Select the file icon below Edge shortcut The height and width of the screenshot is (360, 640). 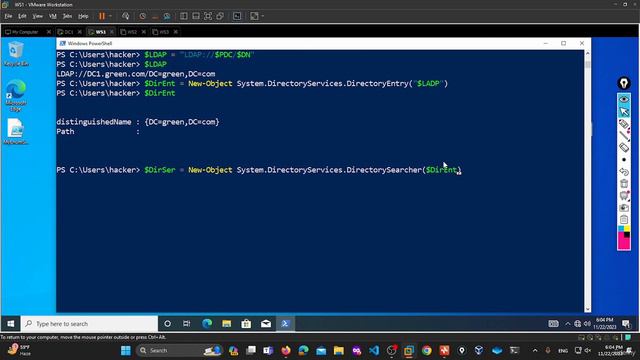click(16, 131)
